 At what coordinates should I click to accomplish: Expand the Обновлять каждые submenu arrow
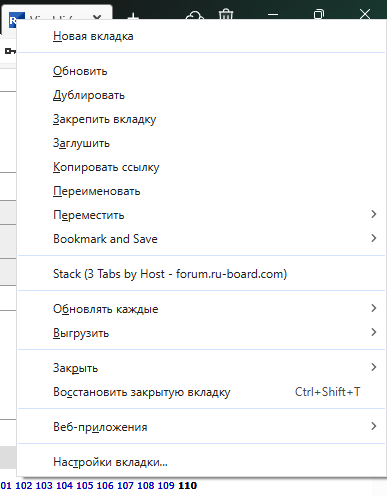coord(374,308)
